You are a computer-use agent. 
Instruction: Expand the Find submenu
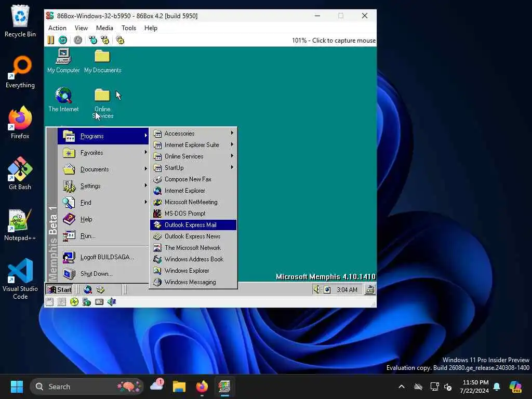(103, 203)
